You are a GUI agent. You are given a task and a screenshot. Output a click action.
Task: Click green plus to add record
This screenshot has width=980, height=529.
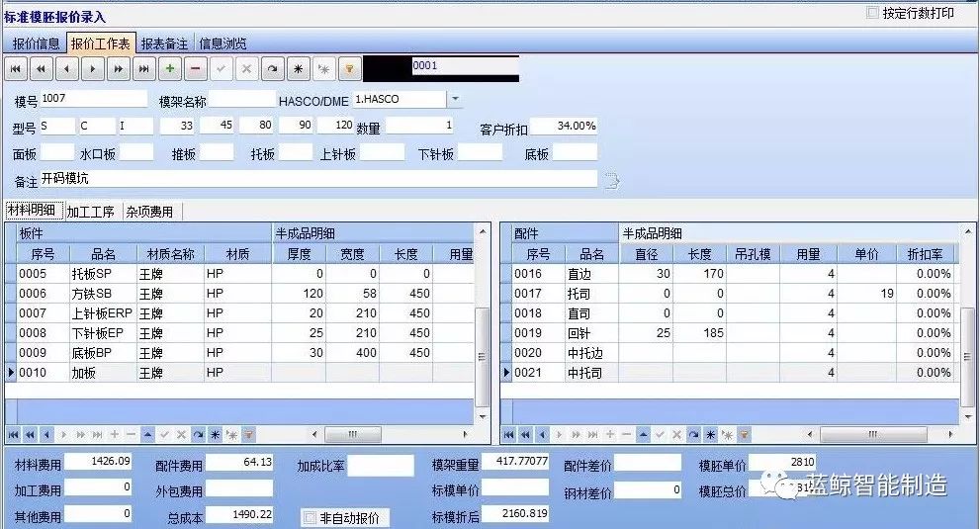[x=170, y=68]
